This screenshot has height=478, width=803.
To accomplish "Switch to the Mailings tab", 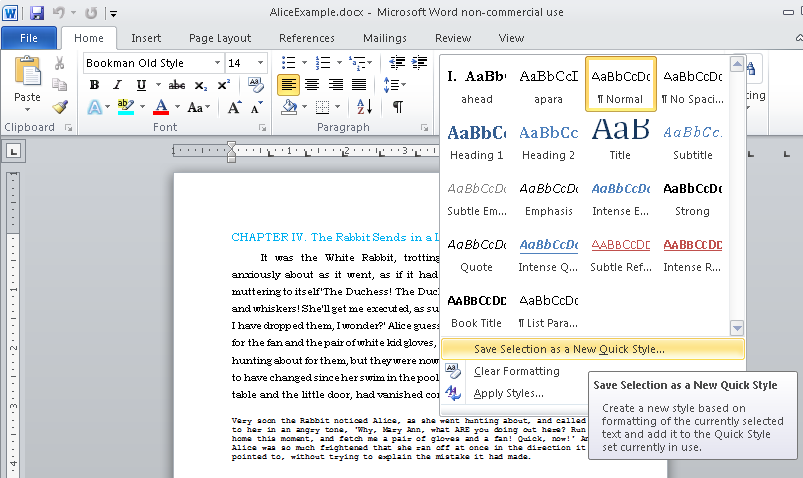I will click(x=385, y=38).
